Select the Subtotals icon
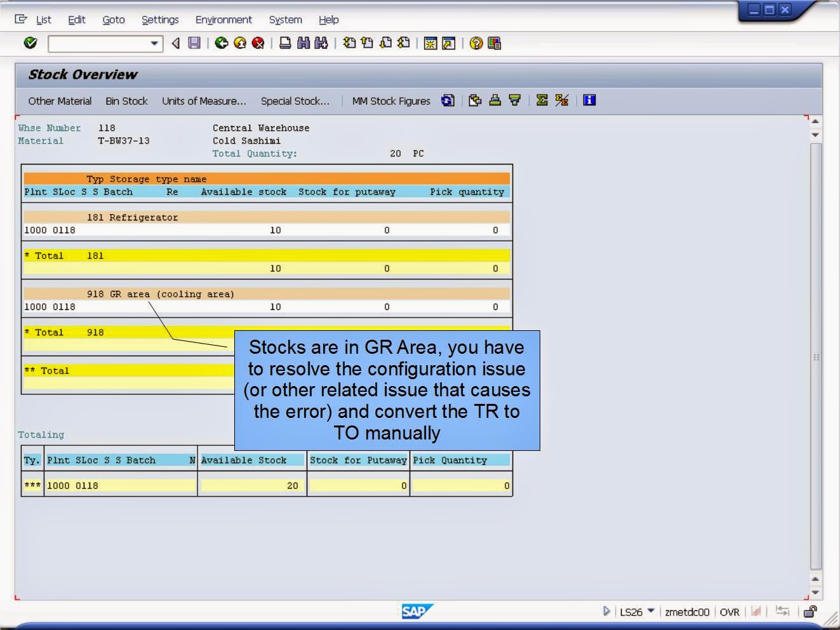 click(x=561, y=100)
